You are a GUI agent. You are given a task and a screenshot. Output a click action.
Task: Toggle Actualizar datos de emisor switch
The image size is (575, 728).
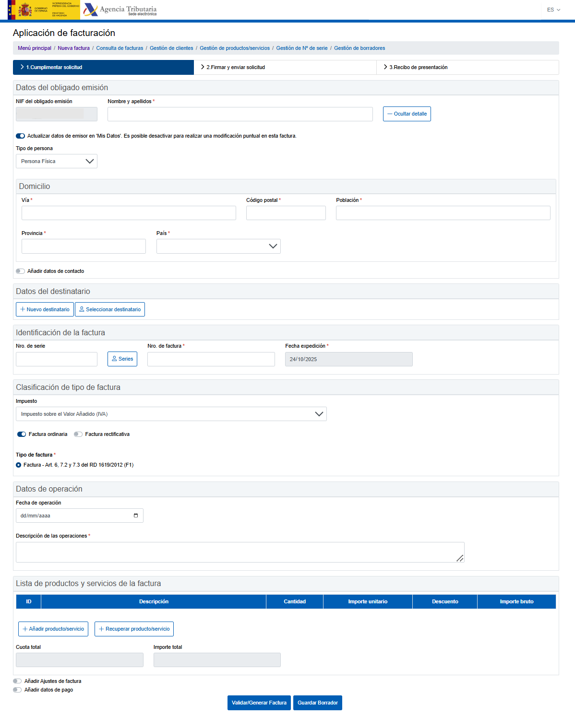click(20, 136)
